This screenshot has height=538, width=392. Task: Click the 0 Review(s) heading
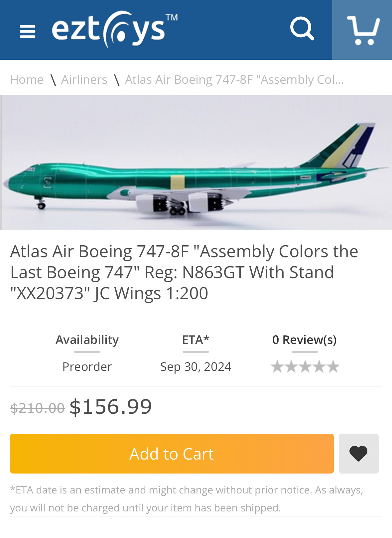point(304,340)
